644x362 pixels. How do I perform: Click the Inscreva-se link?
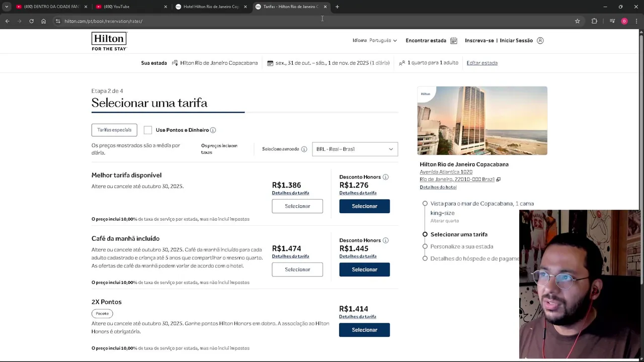pos(479,41)
